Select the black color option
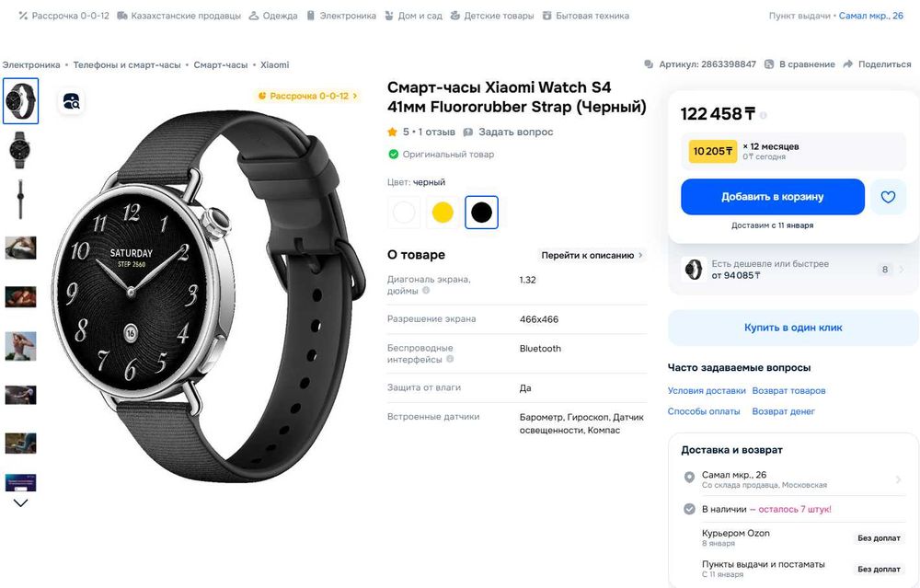Viewport: 920px width, 588px height. tap(481, 213)
